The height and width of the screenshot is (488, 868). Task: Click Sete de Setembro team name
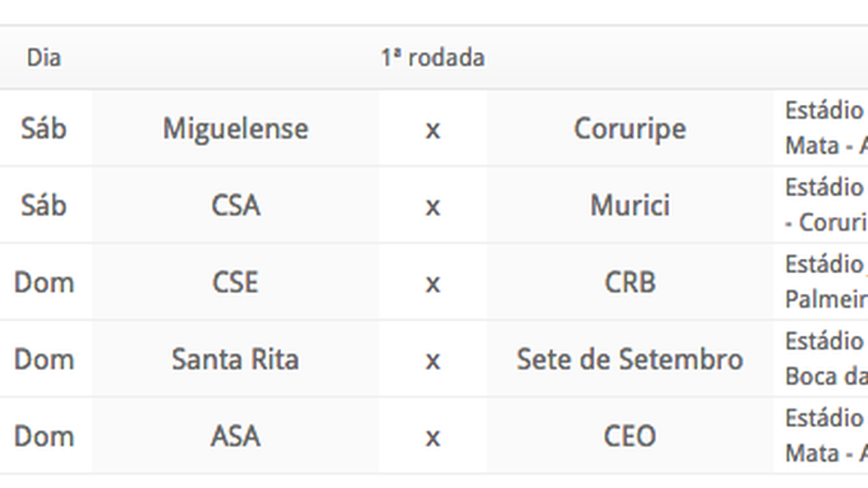click(x=630, y=359)
